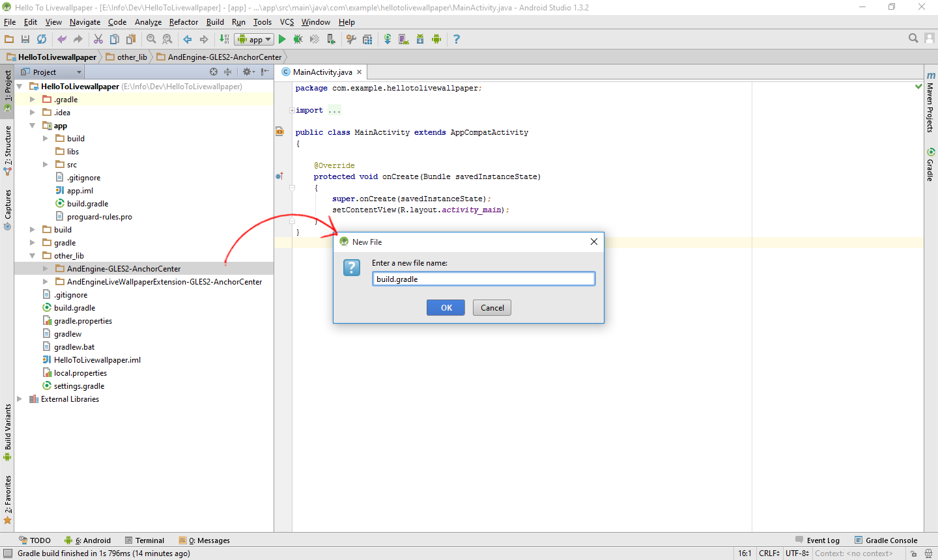Open the VCS menu
Image resolution: width=938 pixels, height=560 pixels.
click(x=287, y=21)
